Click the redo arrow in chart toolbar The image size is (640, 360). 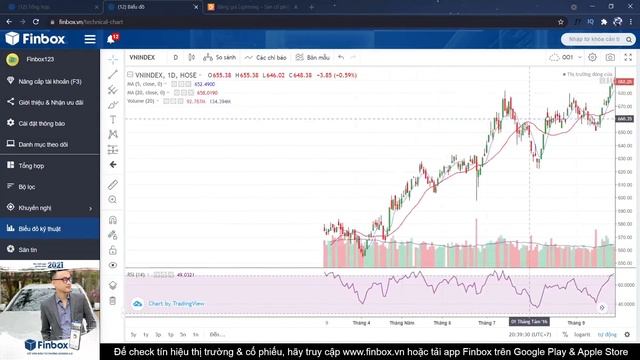click(x=353, y=58)
